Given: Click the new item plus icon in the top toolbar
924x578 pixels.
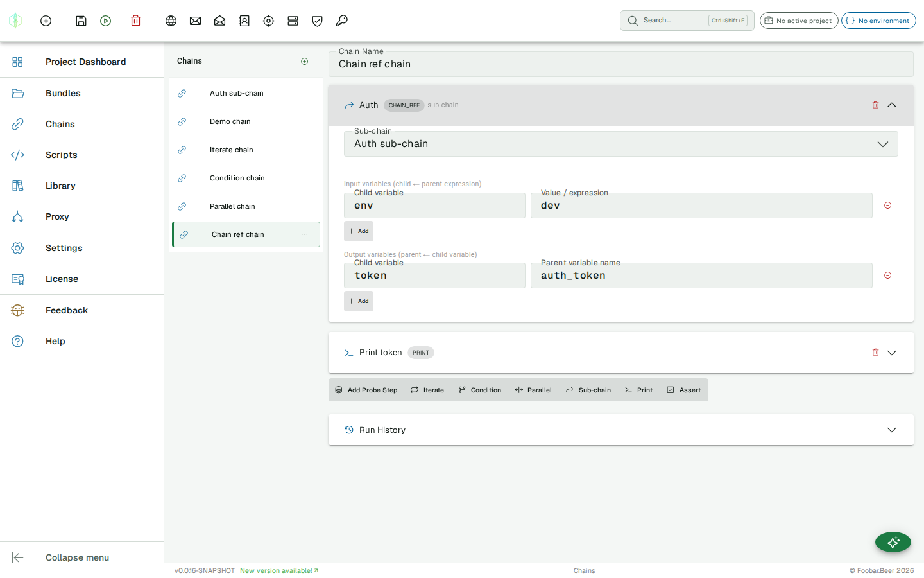Looking at the screenshot, I should tap(46, 21).
